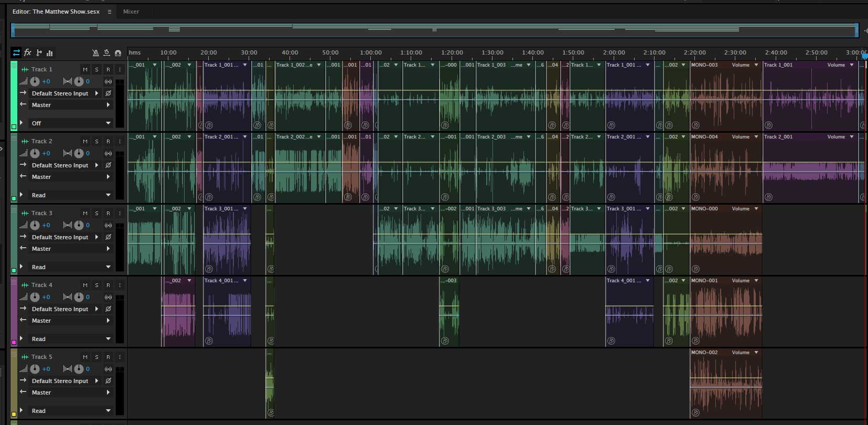Click timeline ruler at 1:00:00
The height and width of the screenshot is (425, 868).
(x=371, y=52)
